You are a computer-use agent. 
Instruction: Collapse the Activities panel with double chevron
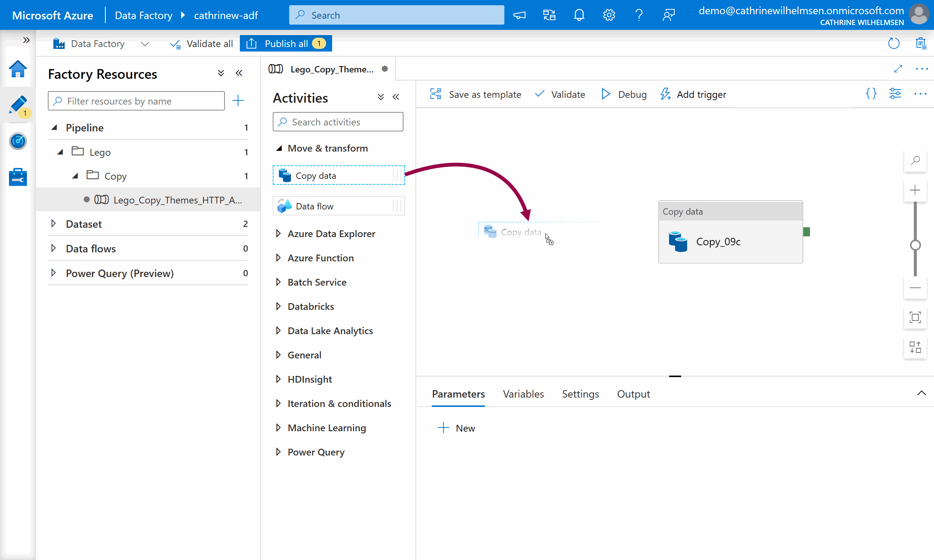click(396, 97)
